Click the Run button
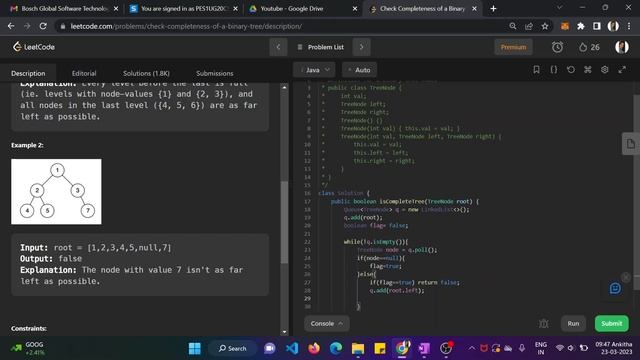The width and height of the screenshot is (640, 360). [x=573, y=324]
